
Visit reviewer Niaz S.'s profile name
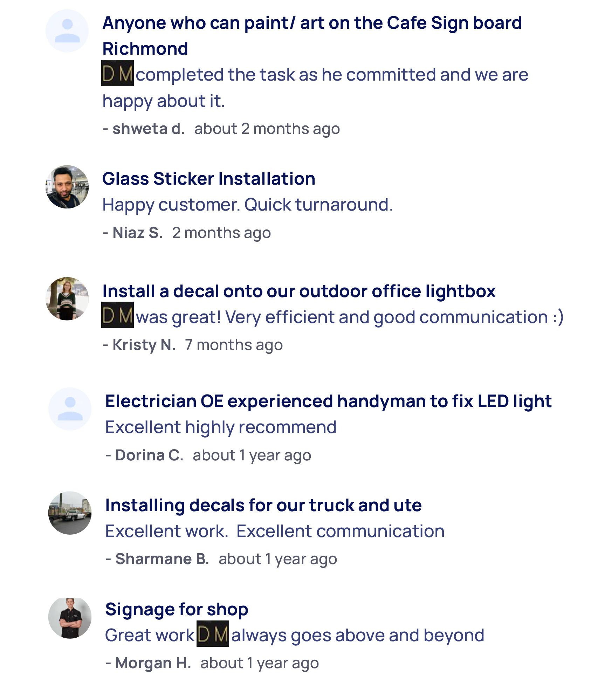[x=138, y=233]
